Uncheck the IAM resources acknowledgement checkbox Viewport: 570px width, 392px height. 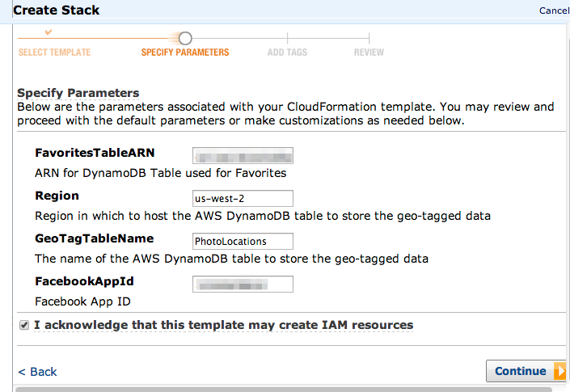(x=24, y=325)
